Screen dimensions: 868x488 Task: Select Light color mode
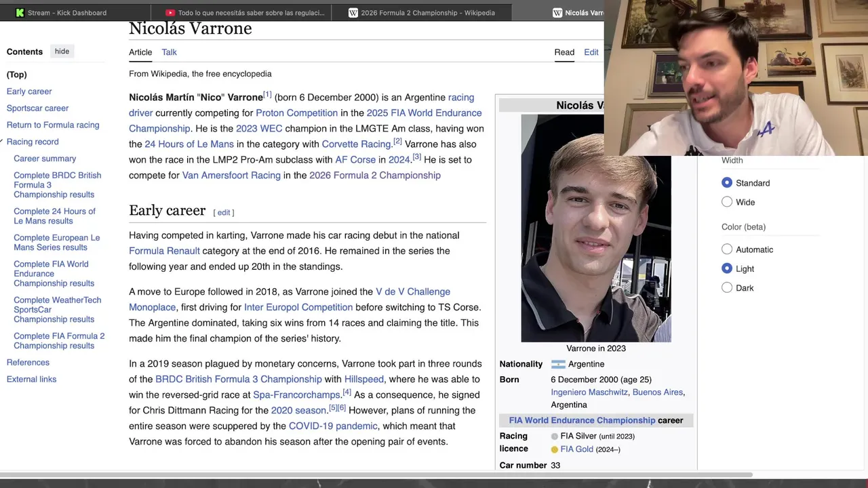pyautogui.click(x=727, y=268)
